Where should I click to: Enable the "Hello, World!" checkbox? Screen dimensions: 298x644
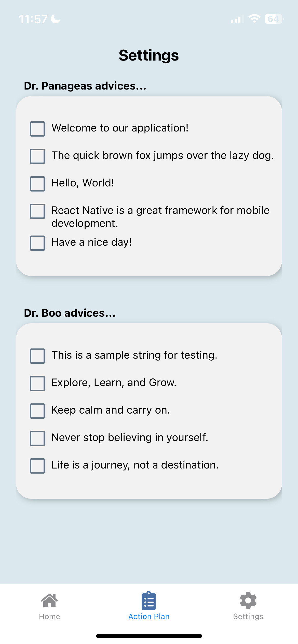[x=37, y=184]
